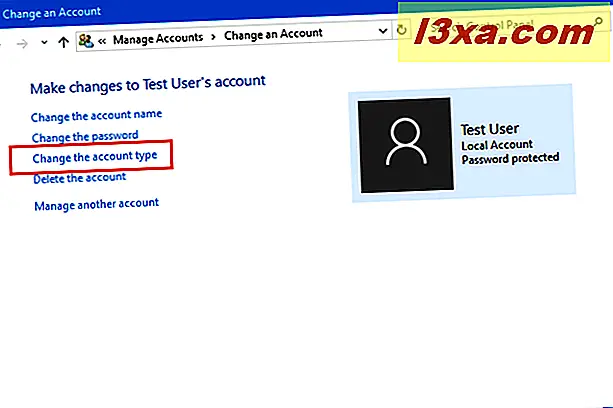This screenshot has height=408, width=613.
Task: Go up one level with the up arrow
Action: tap(63, 42)
